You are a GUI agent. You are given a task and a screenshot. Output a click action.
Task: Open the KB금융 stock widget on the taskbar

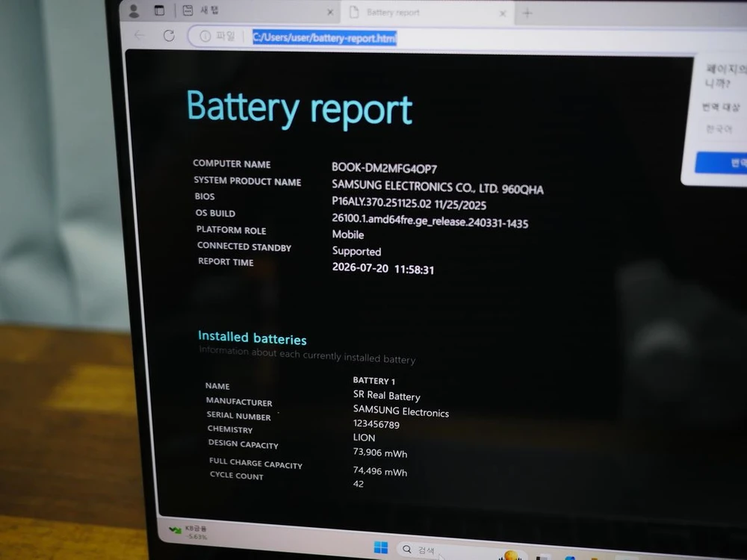pos(189,532)
